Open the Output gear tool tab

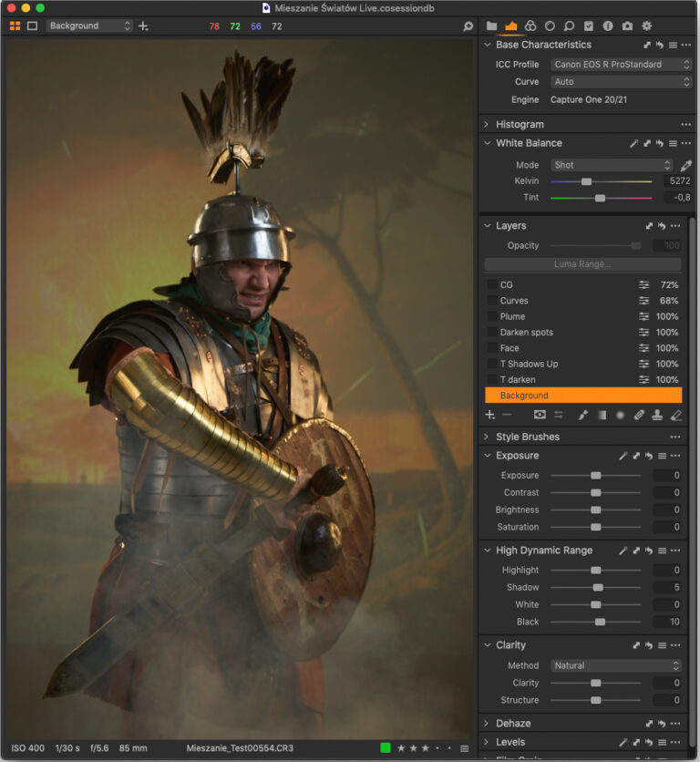click(x=646, y=26)
